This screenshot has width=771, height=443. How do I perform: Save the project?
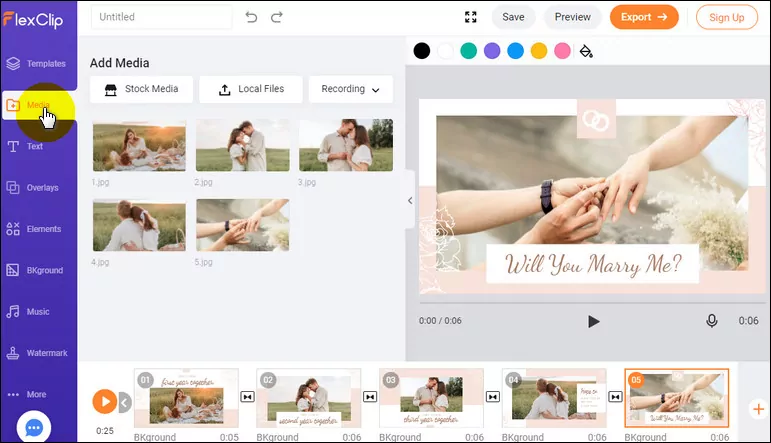click(513, 17)
